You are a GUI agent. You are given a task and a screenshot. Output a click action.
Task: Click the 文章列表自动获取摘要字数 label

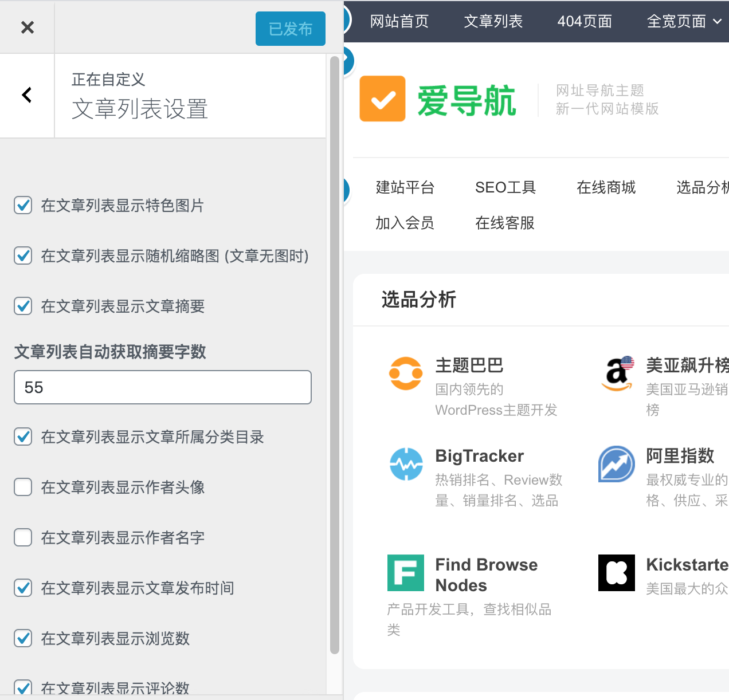(x=110, y=352)
